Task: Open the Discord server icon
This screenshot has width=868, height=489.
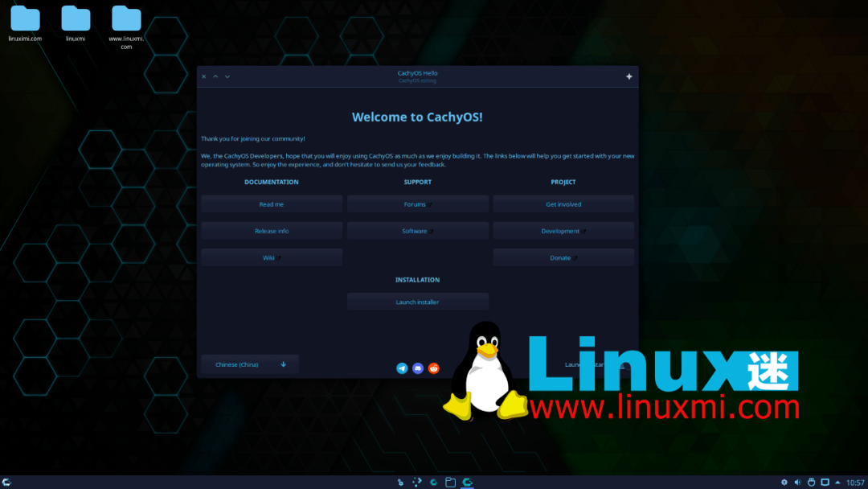Action: 418,368
